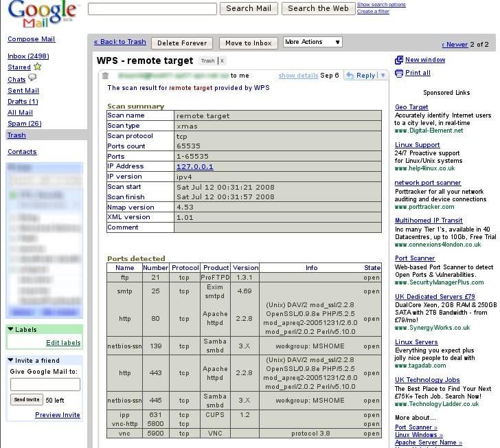Click the Create a filter link

point(373,11)
